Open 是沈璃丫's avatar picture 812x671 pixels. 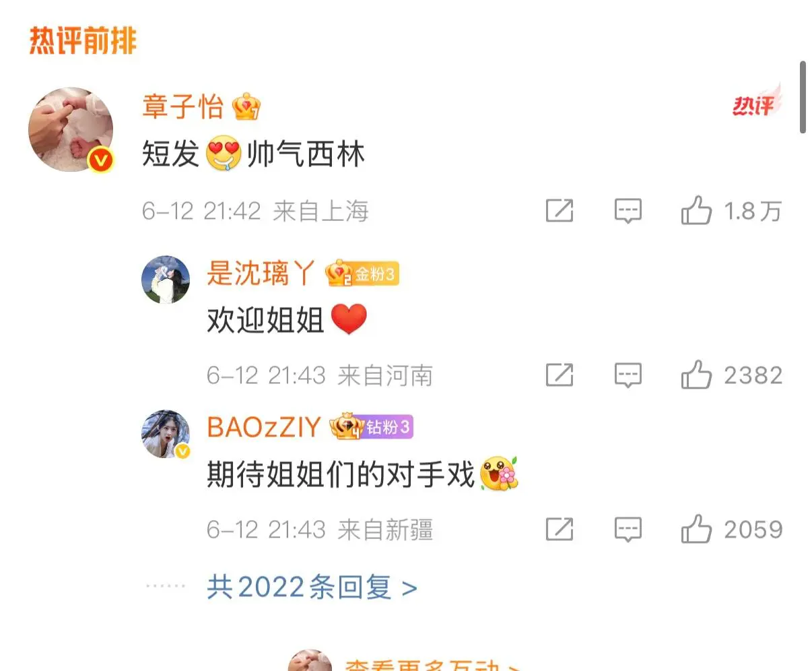click(166, 280)
